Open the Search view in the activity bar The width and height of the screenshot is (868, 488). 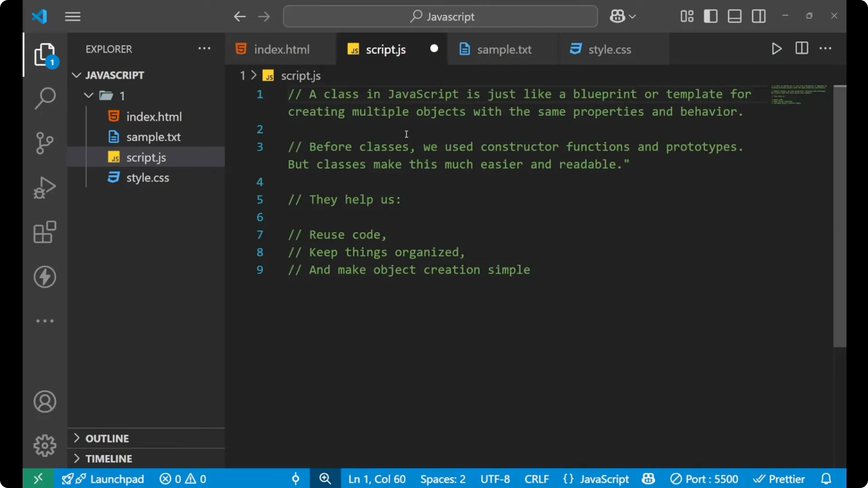point(44,98)
